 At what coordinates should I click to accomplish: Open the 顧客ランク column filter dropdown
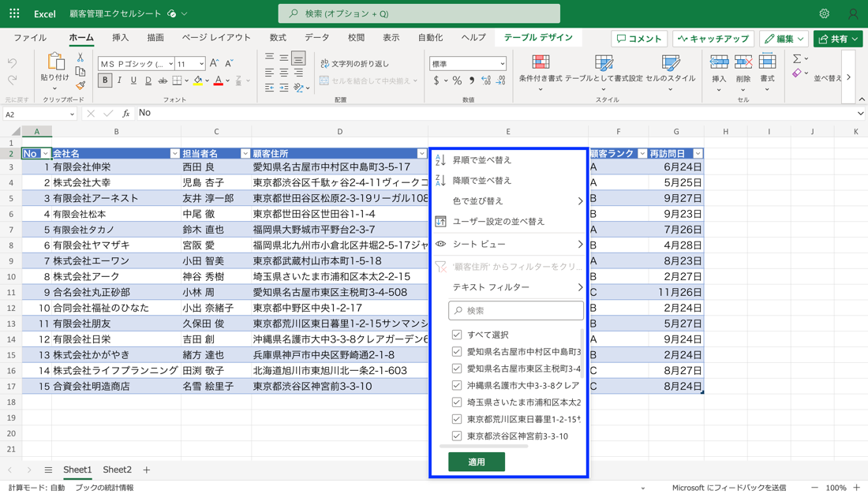(642, 153)
